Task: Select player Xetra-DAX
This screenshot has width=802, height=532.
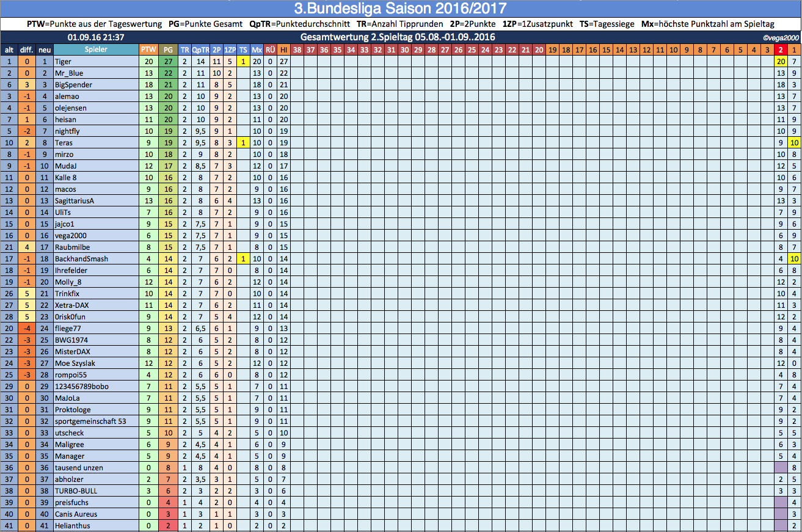Action: pos(70,305)
